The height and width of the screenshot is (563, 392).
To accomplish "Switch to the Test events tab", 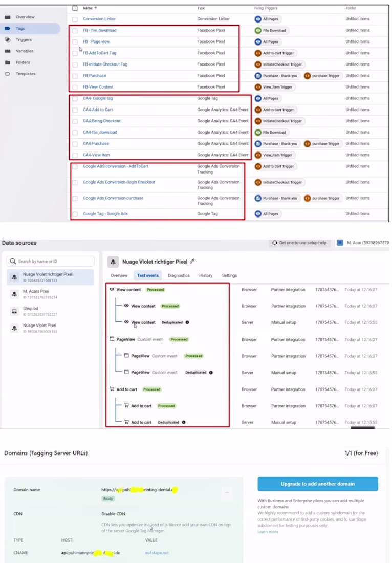I will pos(147,275).
